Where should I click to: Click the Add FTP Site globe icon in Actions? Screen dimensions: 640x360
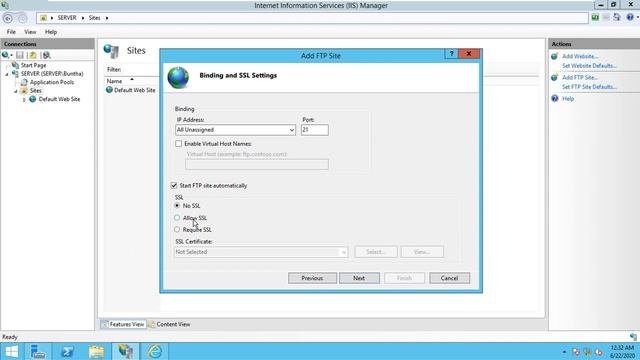pos(554,78)
